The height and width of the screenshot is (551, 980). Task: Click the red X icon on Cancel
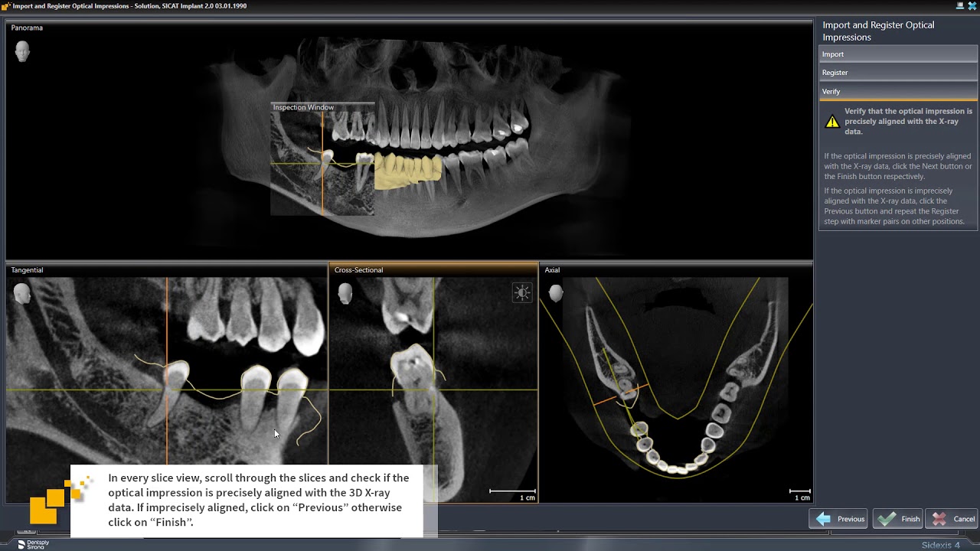(939, 519)
